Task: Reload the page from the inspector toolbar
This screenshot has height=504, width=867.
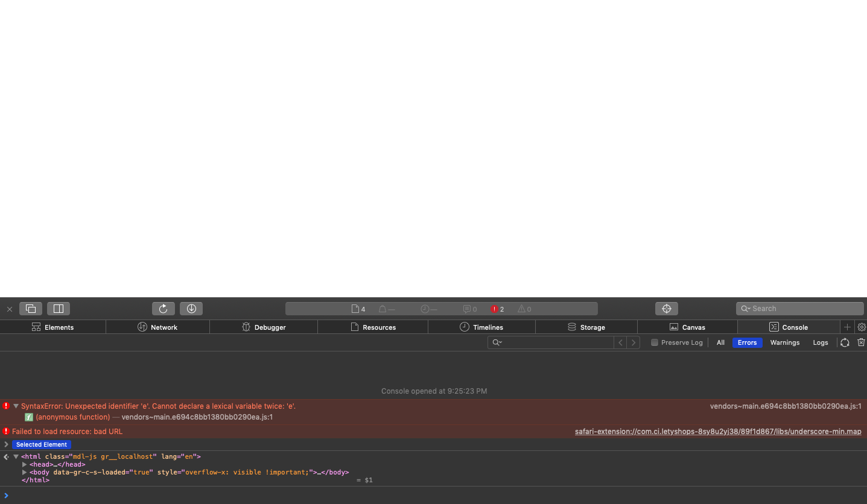Action: coord(163,308)
